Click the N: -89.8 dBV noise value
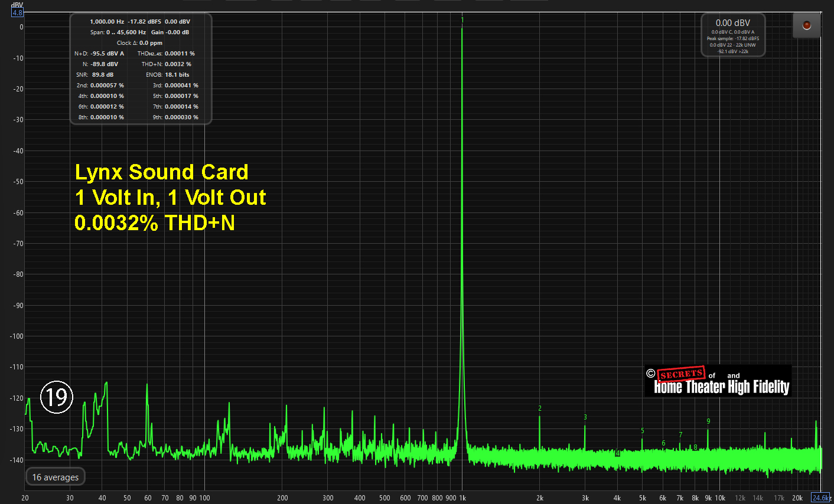834x504 pixels. pyautogui.click(x=104, y=64)
